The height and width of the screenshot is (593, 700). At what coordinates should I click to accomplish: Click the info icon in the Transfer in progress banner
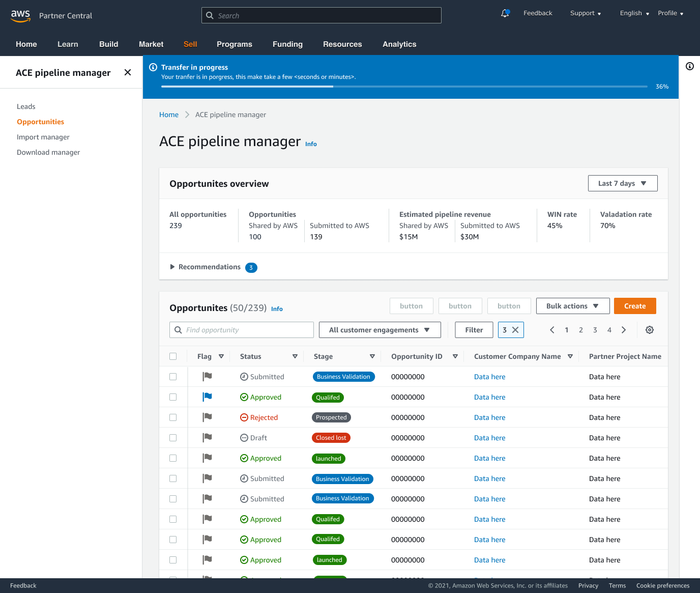(x=153, y=67)
